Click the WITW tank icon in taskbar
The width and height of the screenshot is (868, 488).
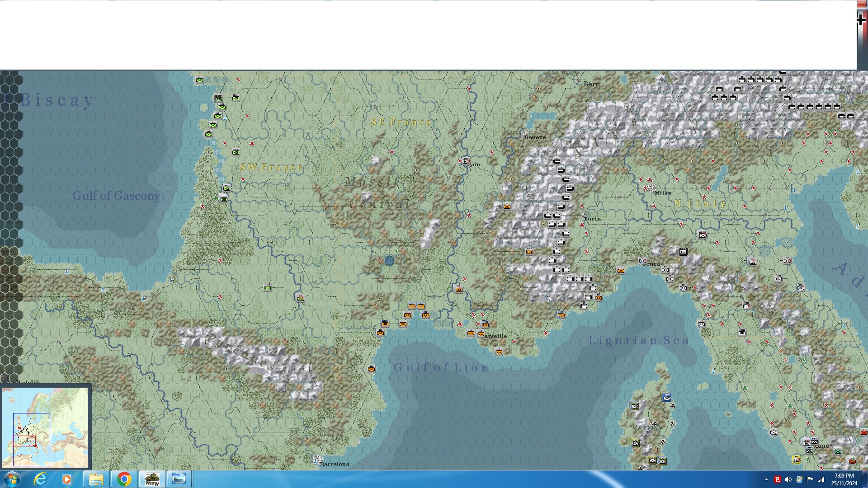152,479
